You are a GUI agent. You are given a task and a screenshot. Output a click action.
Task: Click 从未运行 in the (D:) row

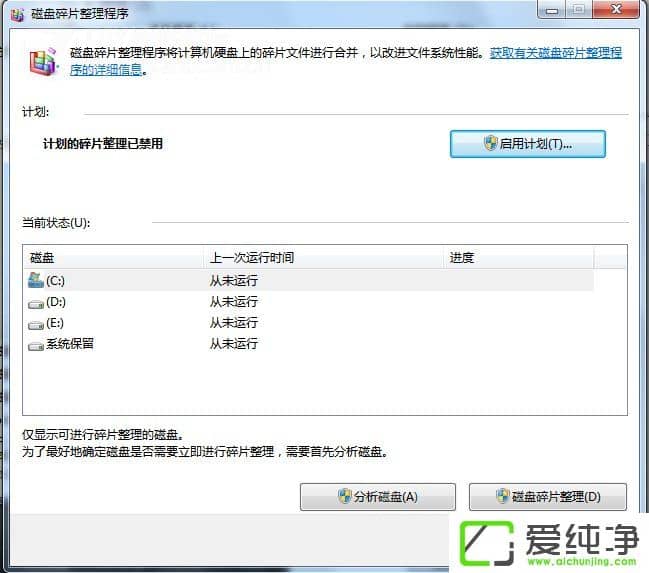coord(233,302)
